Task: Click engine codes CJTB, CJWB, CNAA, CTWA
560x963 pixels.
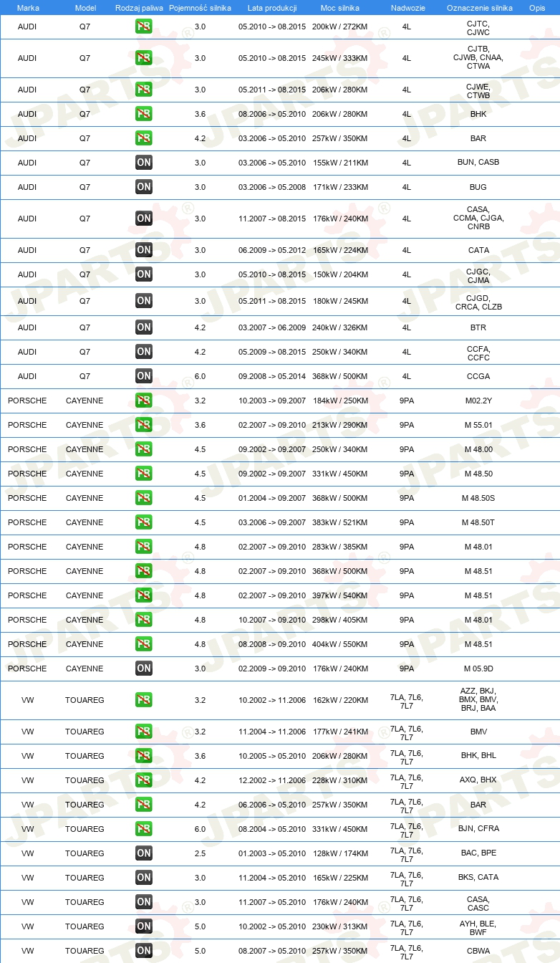Action: (x=478, y=58)
